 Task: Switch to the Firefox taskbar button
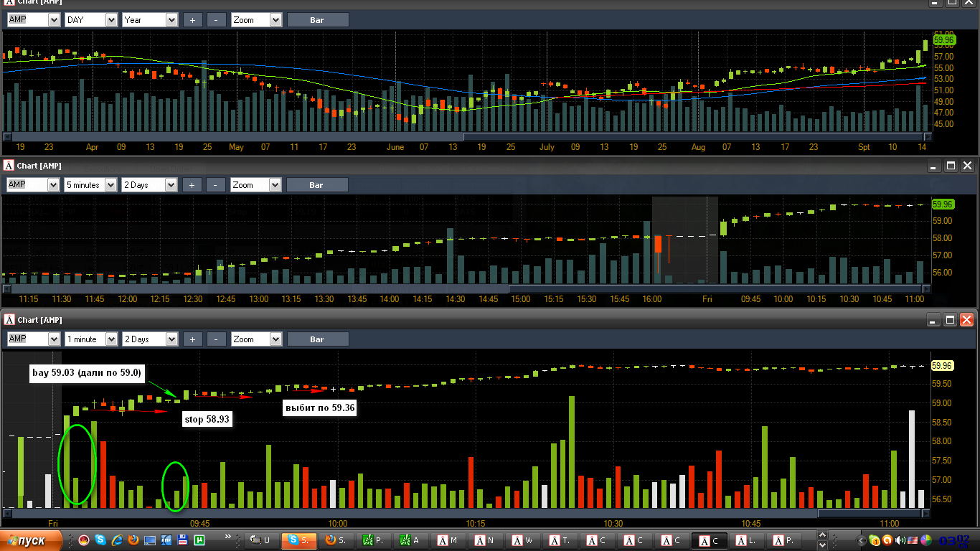tap(336, 541)
